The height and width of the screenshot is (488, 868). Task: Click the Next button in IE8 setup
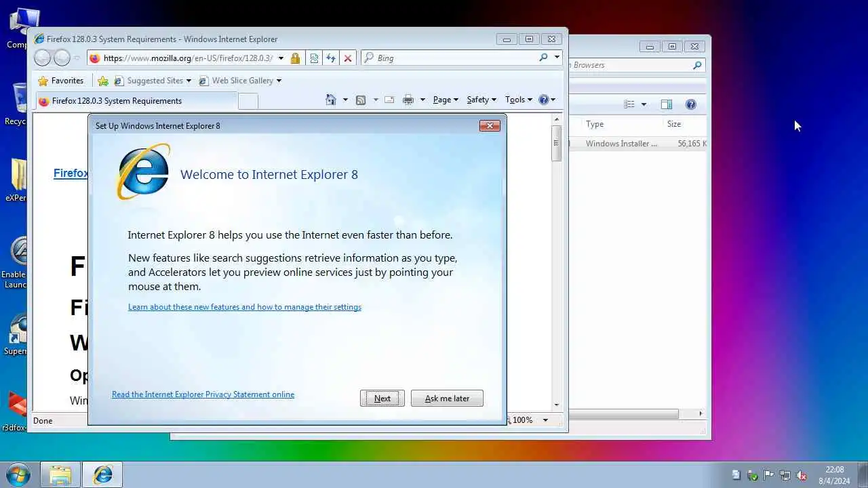[x=382, y=399]
